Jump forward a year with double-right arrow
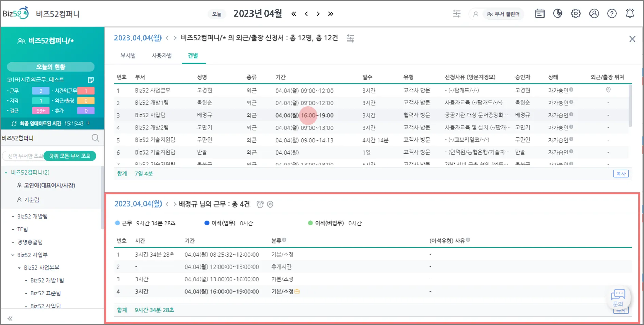 (331, 14)
